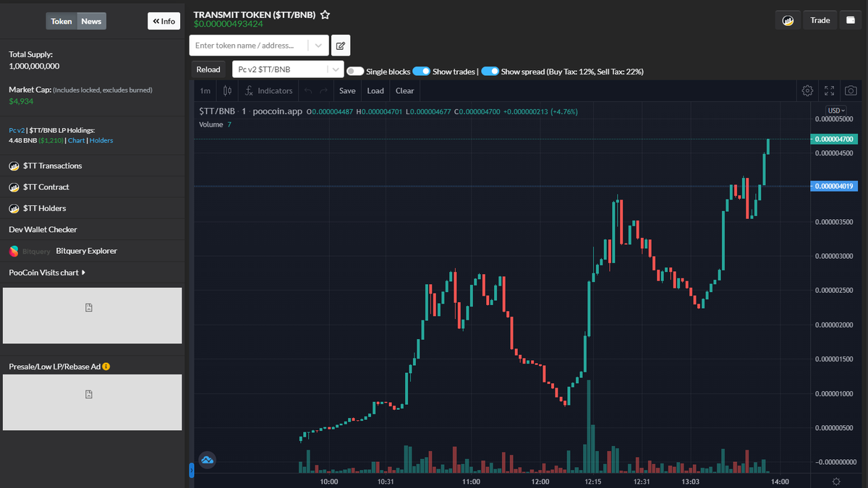Open $TT Holders link
Viewport: 868px width, 488px height.
click(44, 208)
